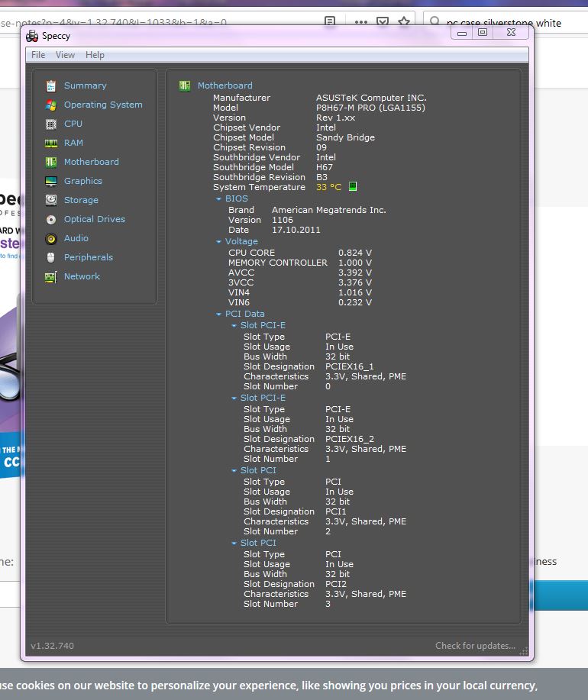Viewport: 588px width, 700px height.
Task: Select Summary in the sidebar
Action: [86, 85]
